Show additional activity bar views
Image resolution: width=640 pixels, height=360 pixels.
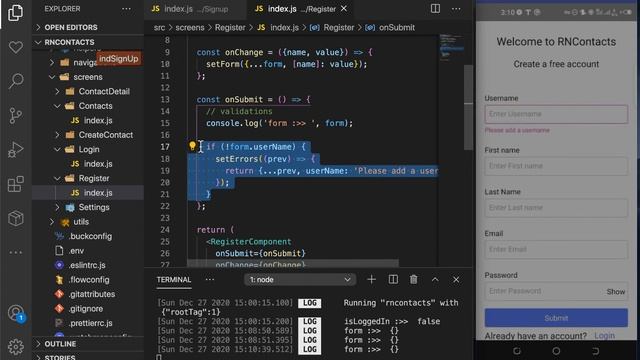coord(16,252)
